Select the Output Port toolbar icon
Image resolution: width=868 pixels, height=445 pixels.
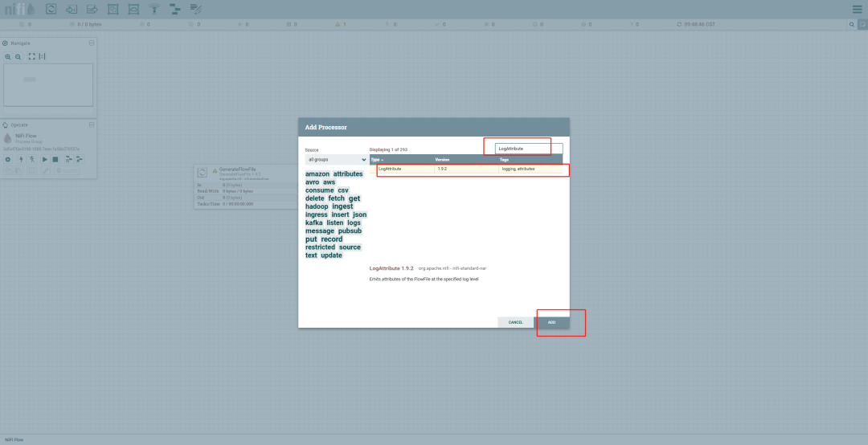(x=92, y=9)
